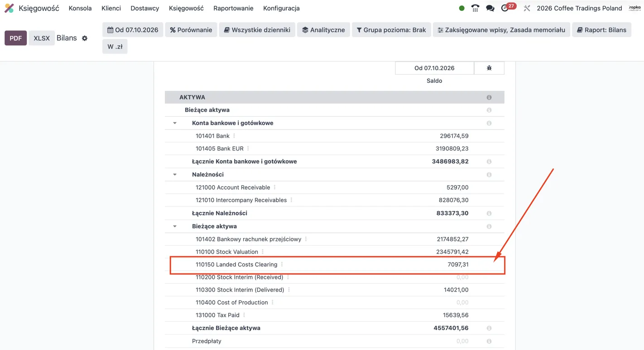
Task: Click the 3190809,23 balance of Bank EUR
Action: (x=452, y=149)
